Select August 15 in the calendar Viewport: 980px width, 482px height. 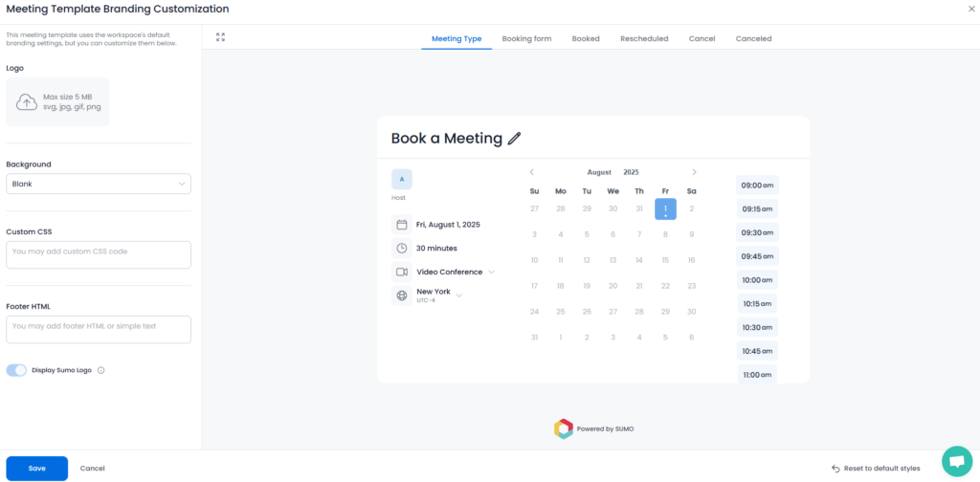(x=666, y=260)
